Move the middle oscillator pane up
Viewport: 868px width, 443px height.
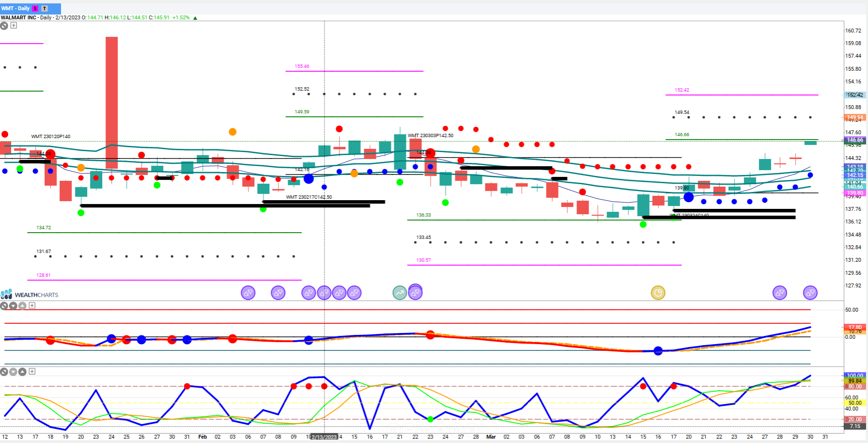click(x=22, y=305)
